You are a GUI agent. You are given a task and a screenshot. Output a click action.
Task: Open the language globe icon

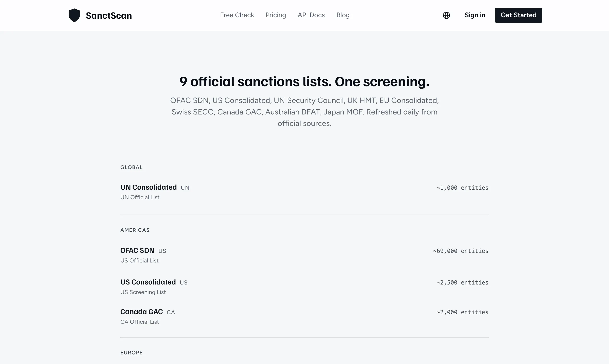click(446, 15)
